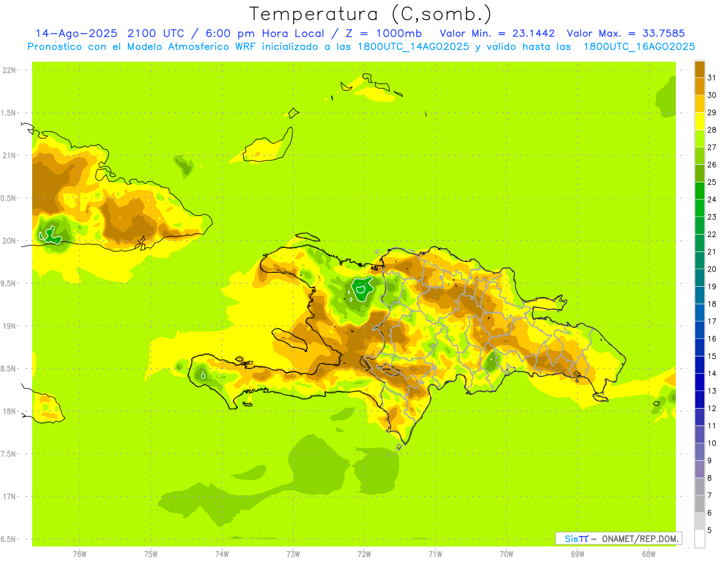Click the '68W' longitude label
This screenshot has height=562, width=728.
(648, 554)
